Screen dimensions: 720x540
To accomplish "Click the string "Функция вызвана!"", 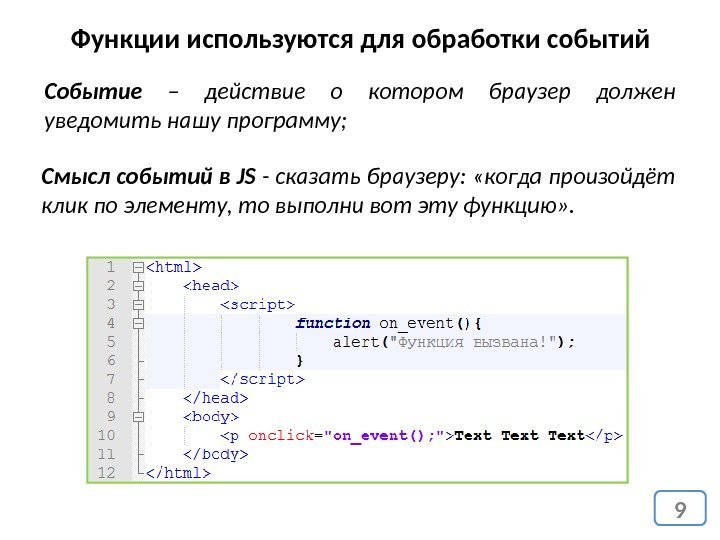I will pyautogui.click(x=472, y=342).
